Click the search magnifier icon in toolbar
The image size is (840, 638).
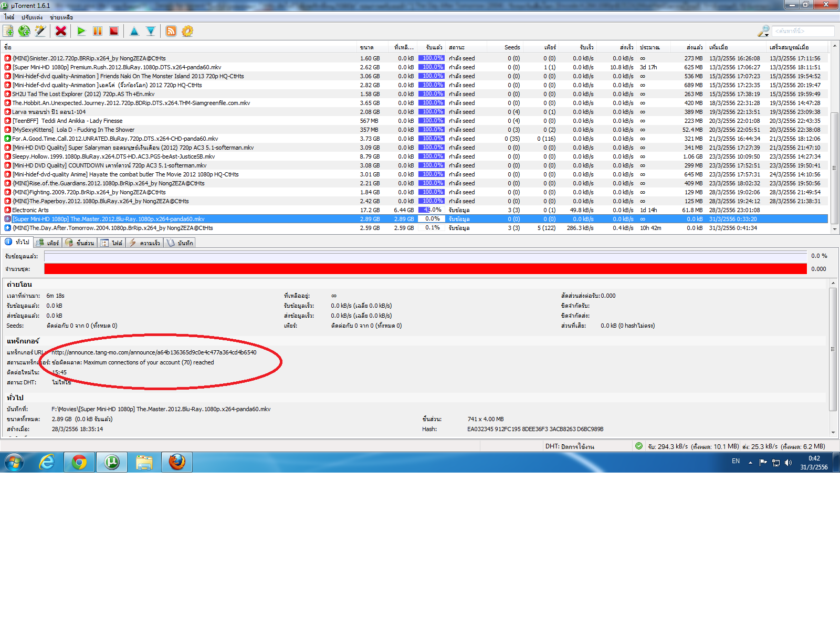763,32
